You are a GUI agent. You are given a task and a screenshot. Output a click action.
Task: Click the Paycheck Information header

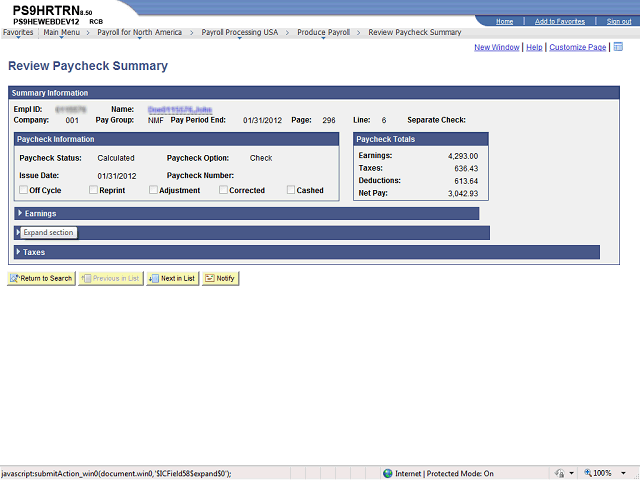tap(176, 139)
